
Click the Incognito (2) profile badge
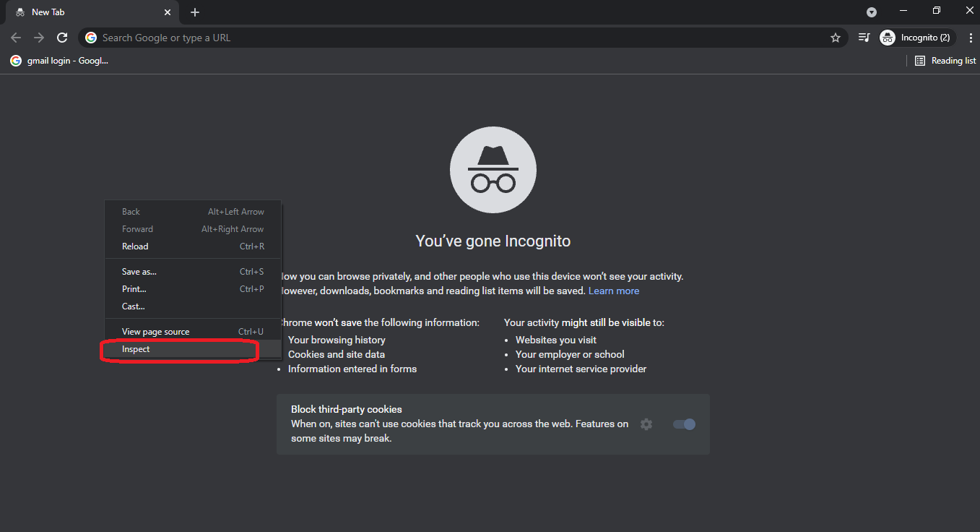[917, 38]
